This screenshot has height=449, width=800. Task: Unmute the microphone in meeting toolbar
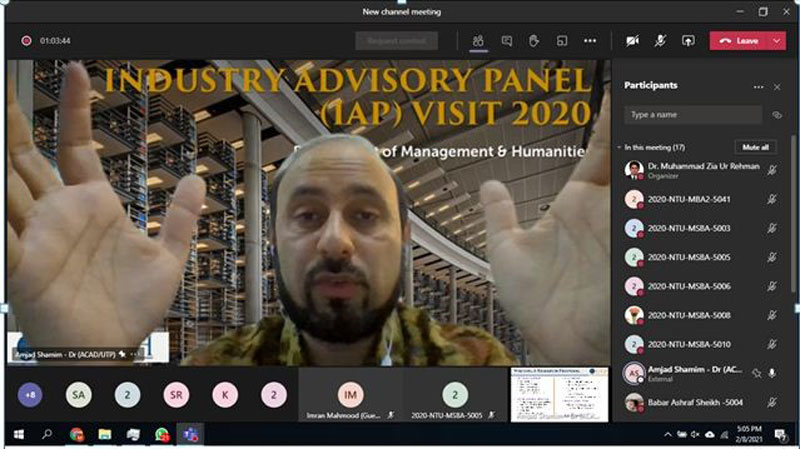pos(660,41)
